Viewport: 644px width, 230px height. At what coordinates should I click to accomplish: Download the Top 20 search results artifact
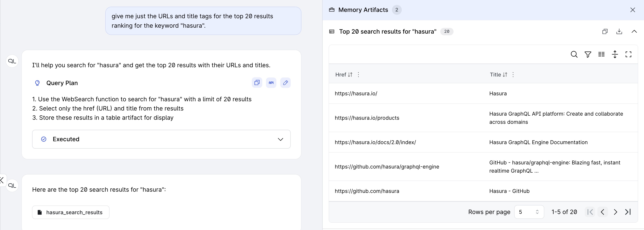pyautogui.click(x=619, y=31)
